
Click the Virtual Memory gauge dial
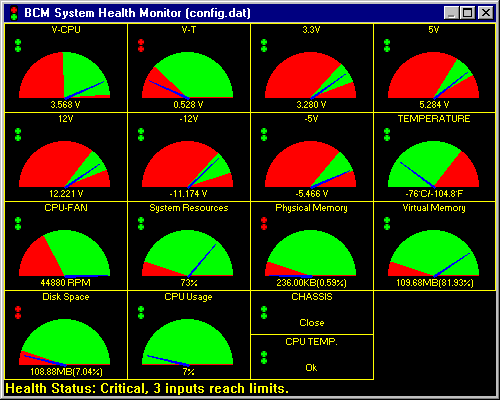tap(433, 253)
